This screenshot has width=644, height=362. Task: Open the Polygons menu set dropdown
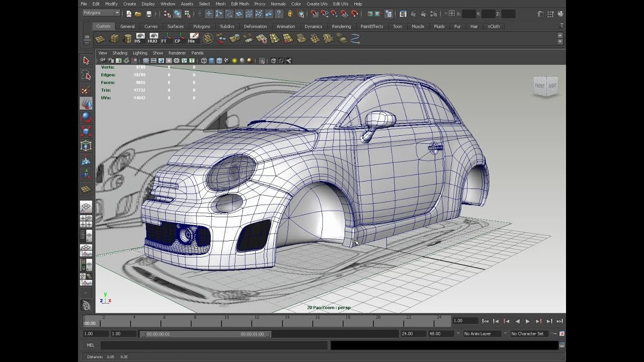click(x=101, y=13)
